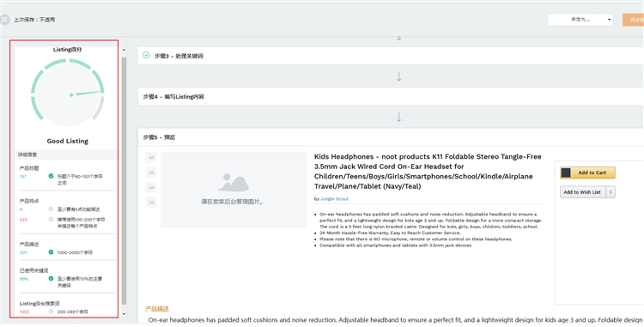
Task: Click the orange 产品描述 heading
Action: point(157,309)
